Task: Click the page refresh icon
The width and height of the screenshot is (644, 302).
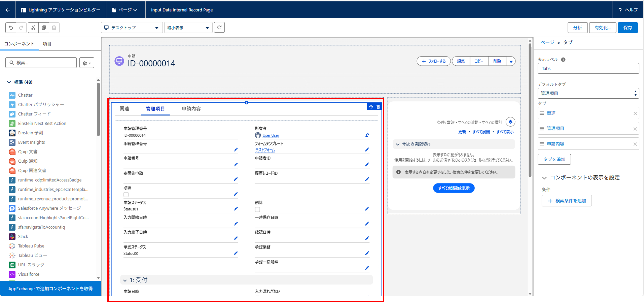Action: click(x=219, y=28)
